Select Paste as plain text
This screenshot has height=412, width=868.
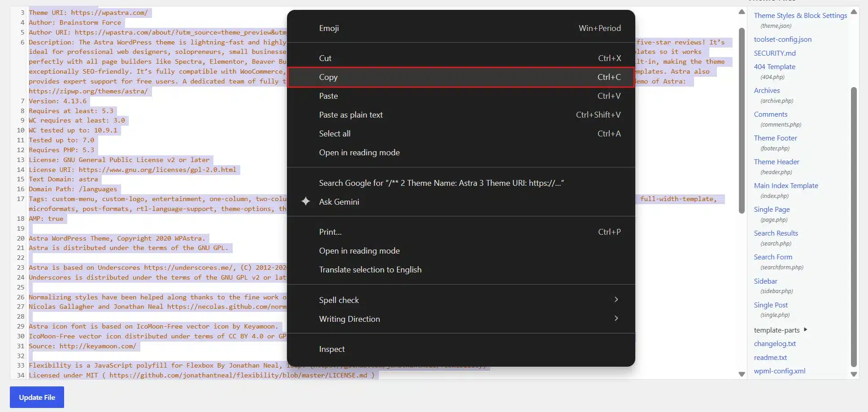[x=461, y=114]
